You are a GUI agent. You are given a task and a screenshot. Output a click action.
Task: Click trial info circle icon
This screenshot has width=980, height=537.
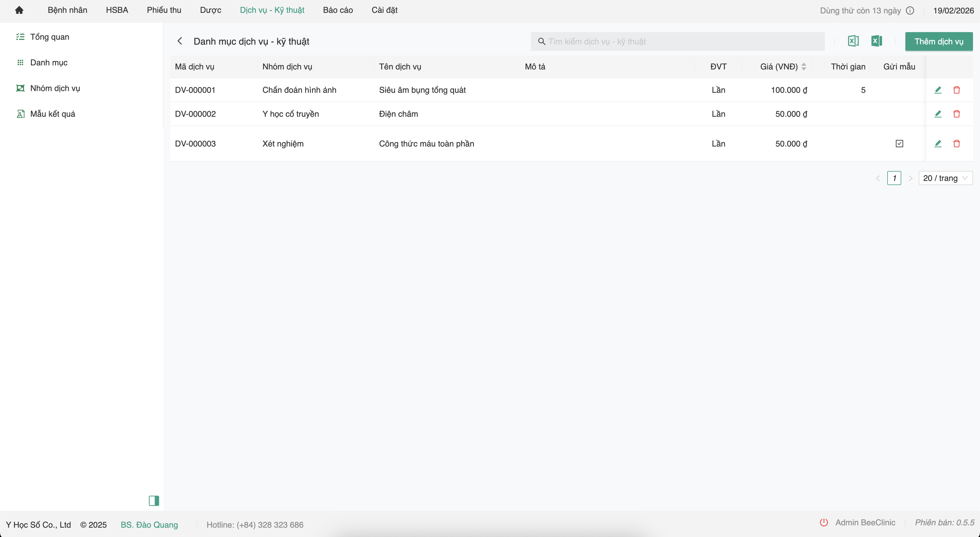910,11
